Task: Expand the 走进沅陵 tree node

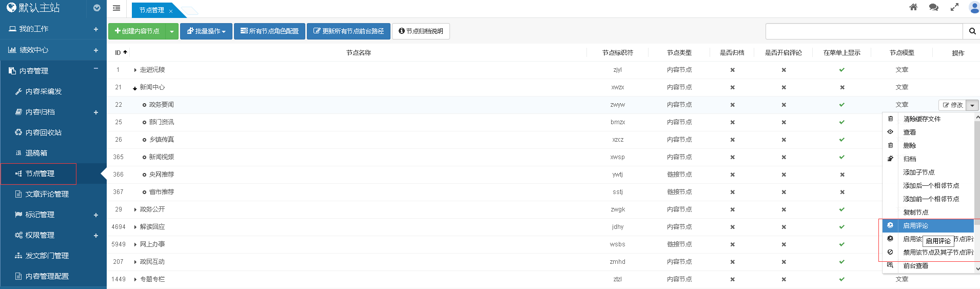Action: pos(135,70)
